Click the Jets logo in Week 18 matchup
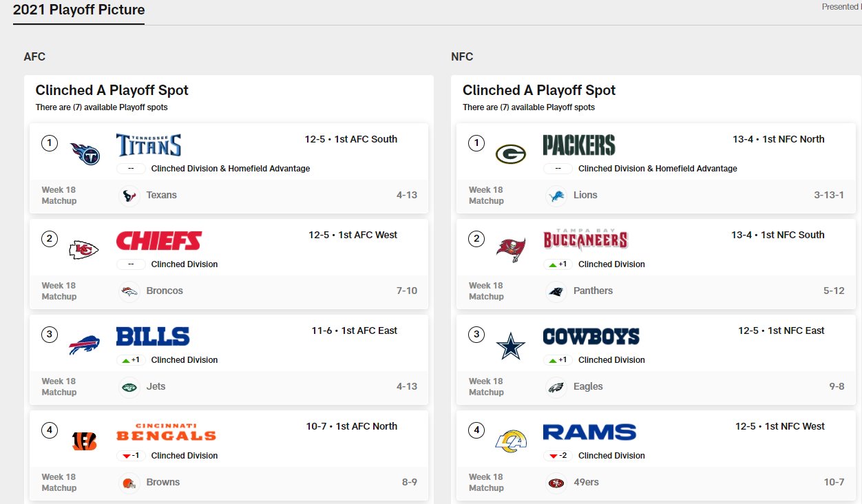Image resolution: width=862 pixels, height=504 pixels. coord(129,387)
